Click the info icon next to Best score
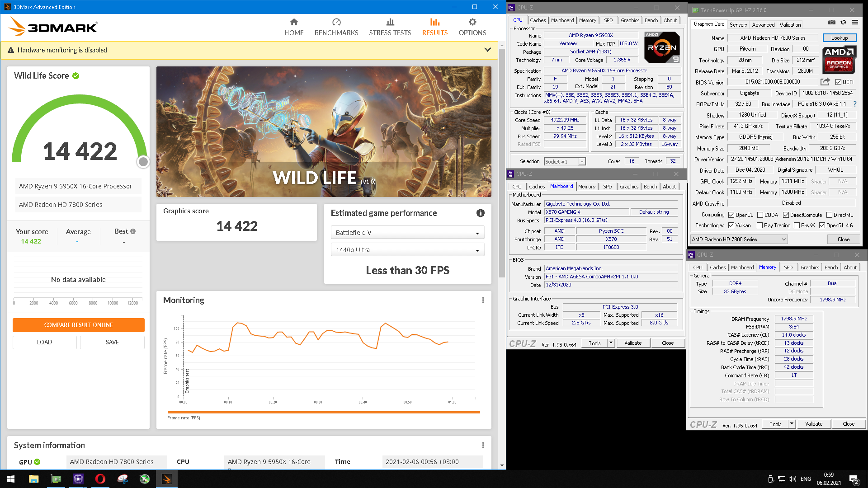 coord(133,231)
